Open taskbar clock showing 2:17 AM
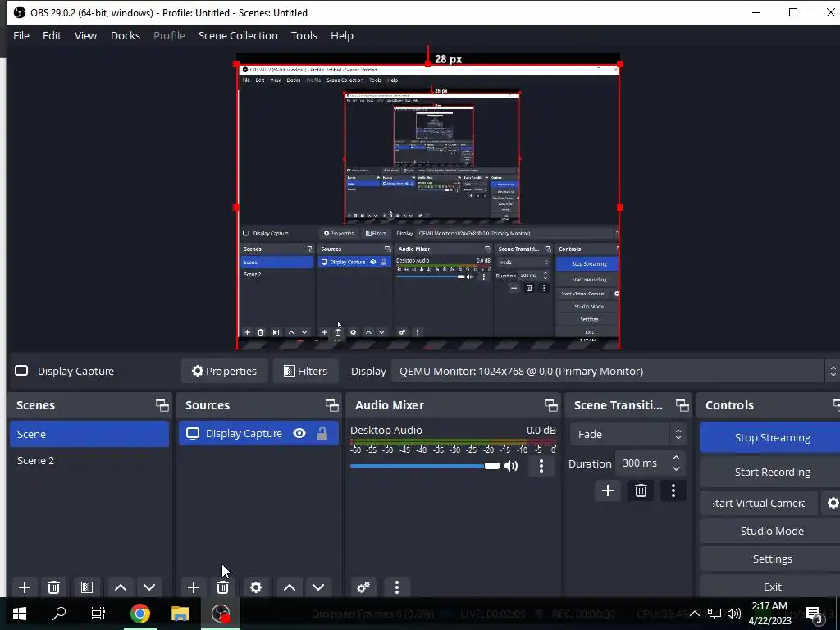The height and width of the screenshot is (630, 840). point(769,614)
